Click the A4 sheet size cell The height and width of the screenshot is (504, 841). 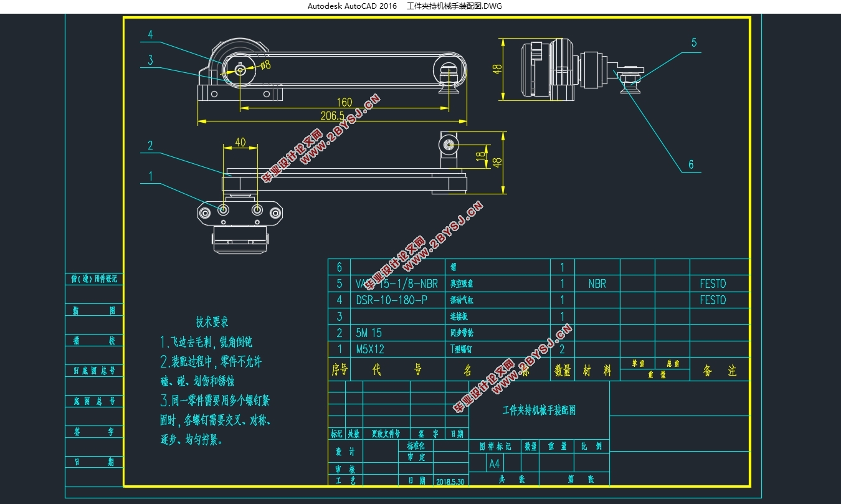coord(495,464)
